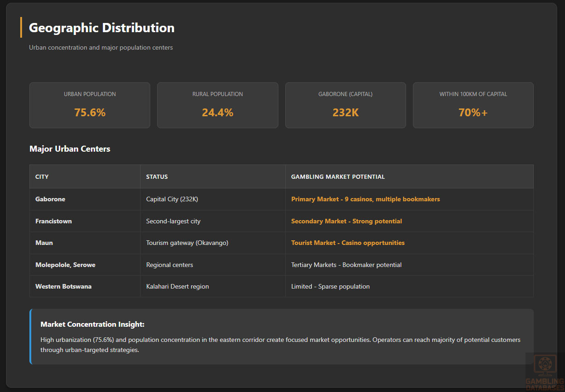Click Tourist Market - Casino opportunities text
This screenshot has width=565, height=392.
(348, 243)
